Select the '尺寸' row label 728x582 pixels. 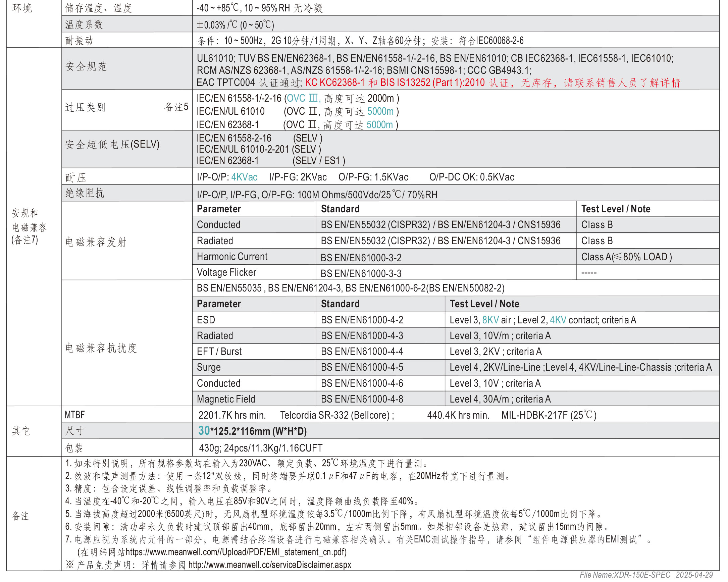point(74,431)
